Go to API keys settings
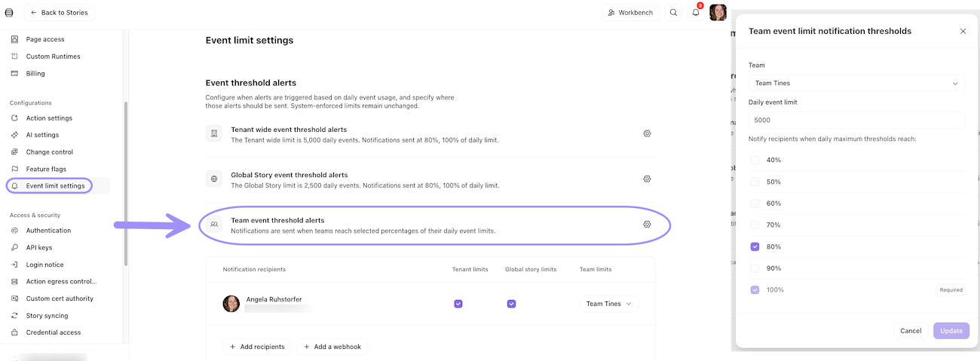Screen dimensions: 980x361 (x=40, y=247)
